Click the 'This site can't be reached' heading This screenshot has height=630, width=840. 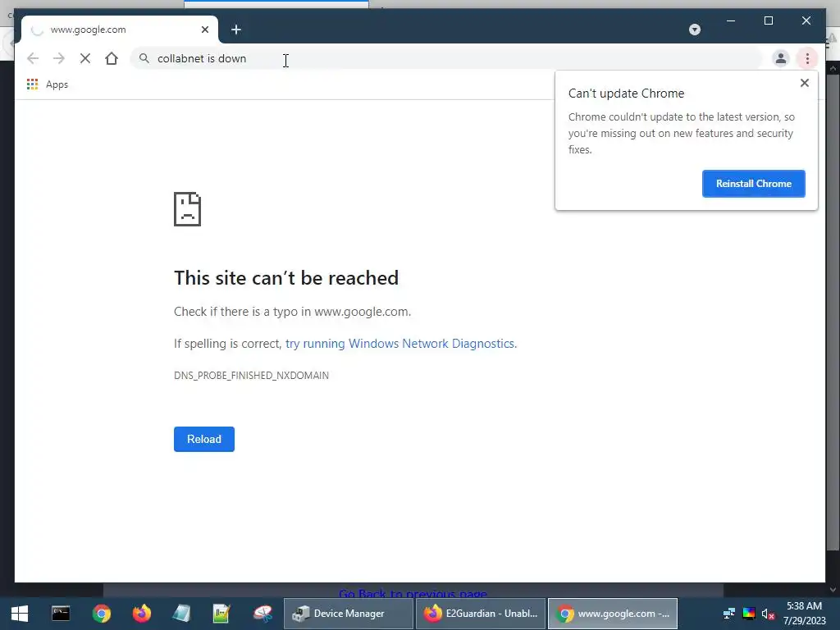click(x=286, y=277)
